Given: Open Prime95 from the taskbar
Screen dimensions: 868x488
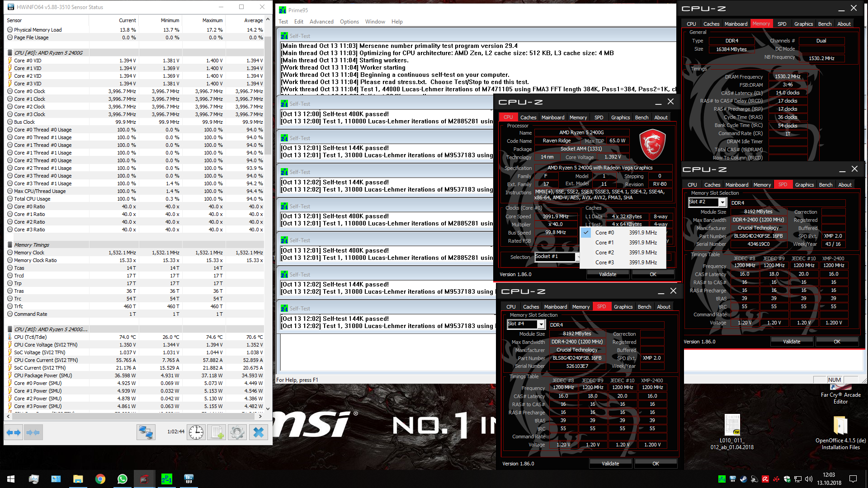Looking at the screenshot, I should point(167,479).
